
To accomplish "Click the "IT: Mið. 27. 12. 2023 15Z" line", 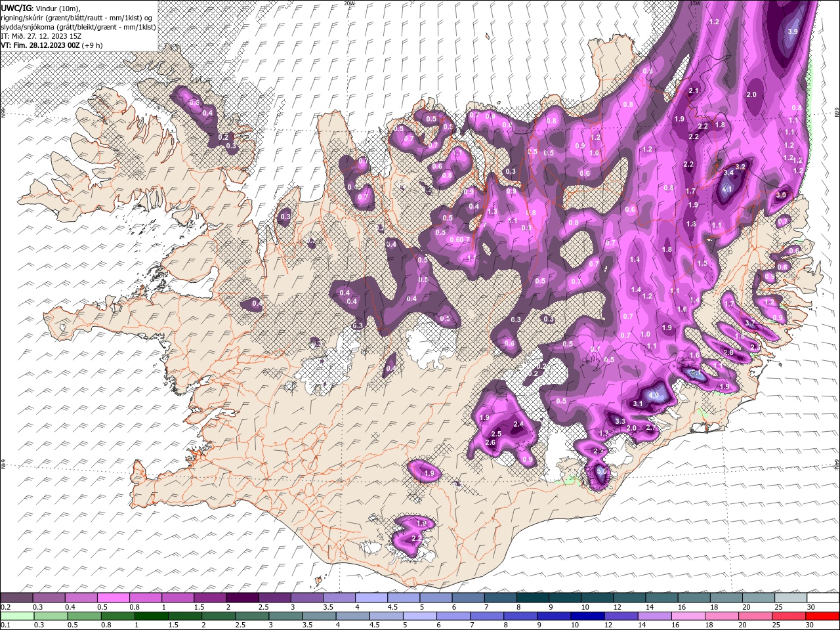I will 41,36.
